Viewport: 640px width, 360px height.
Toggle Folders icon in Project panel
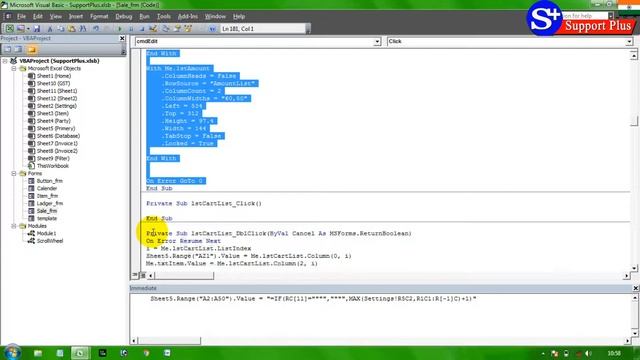32,49
